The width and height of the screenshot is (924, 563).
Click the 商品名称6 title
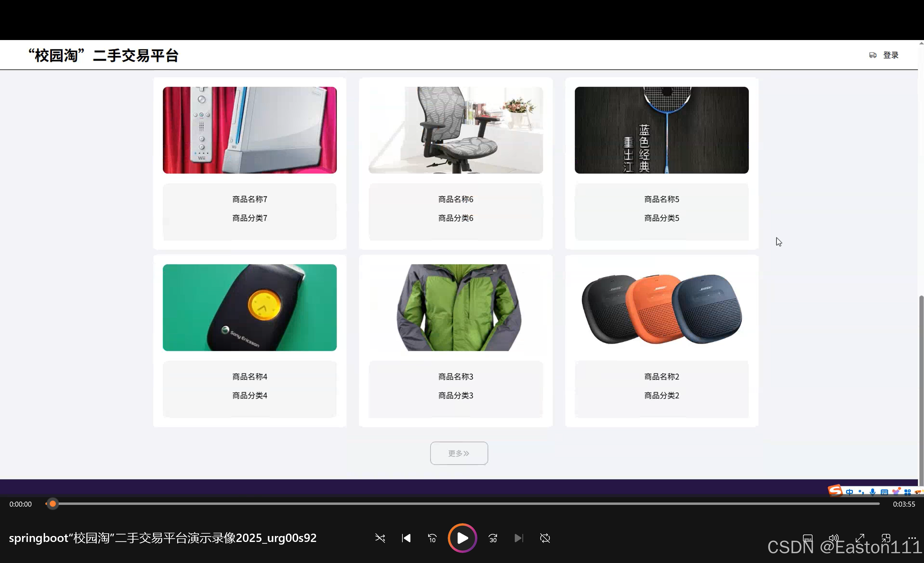[x=456, y=199]
